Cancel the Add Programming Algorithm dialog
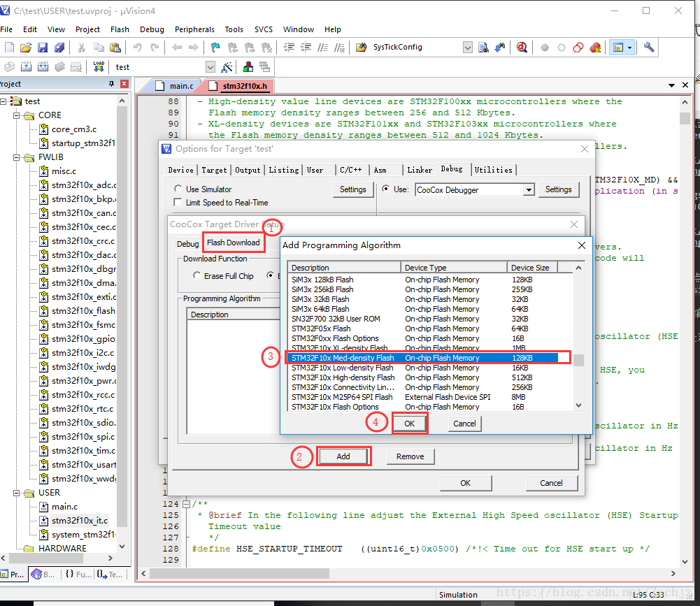Image resolution: width=700 pixels, height=606 pixels. [464, 424]
